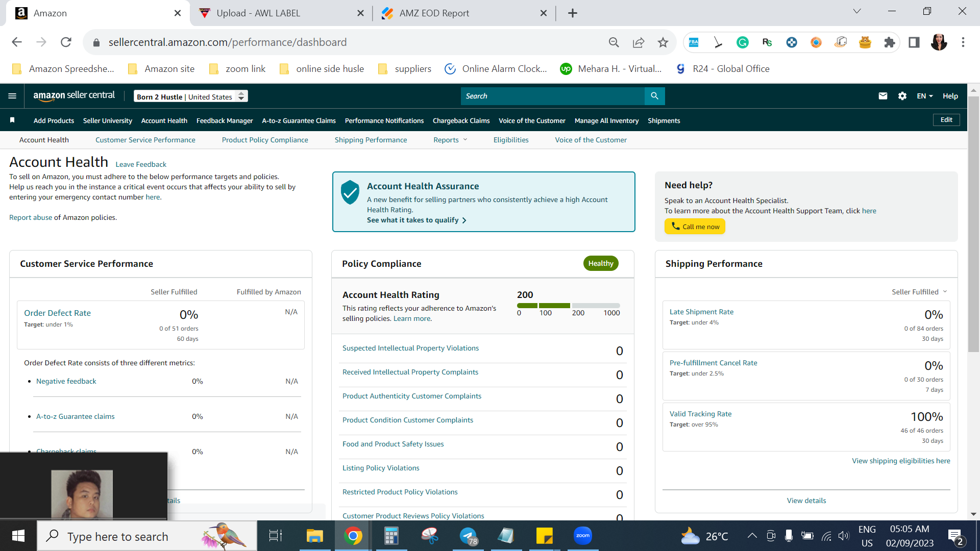Open the settings gear in Seller Central
The height and width of the screenshot is (551, 980).
[x=902, y=96]
